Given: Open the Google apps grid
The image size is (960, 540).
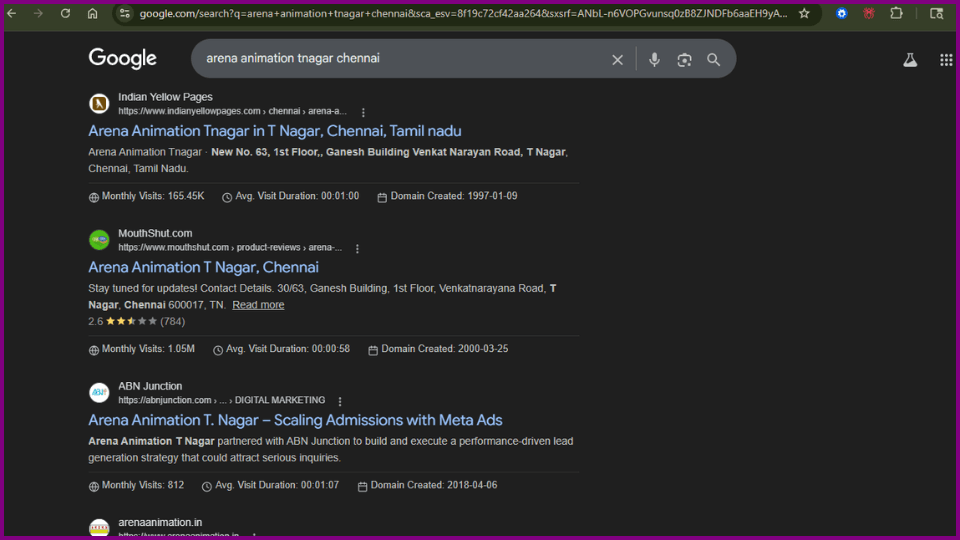Looking at the screenshot, I should pos(946,60).
